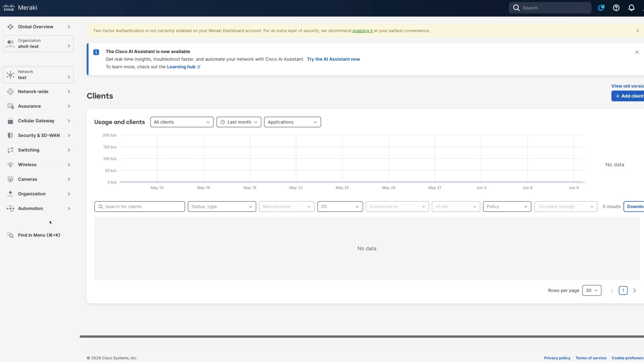
Task: Open the All clients dropdown
Action: coord(182,122)
